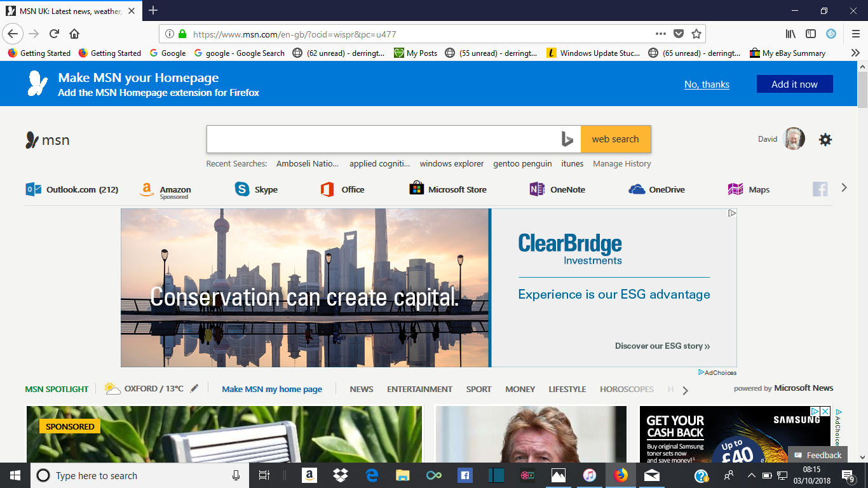The width and height of the screenshot is (868, 488).
Task: Show hidden system tray icons
Action: pyautogui.click(x=751, y=475)
